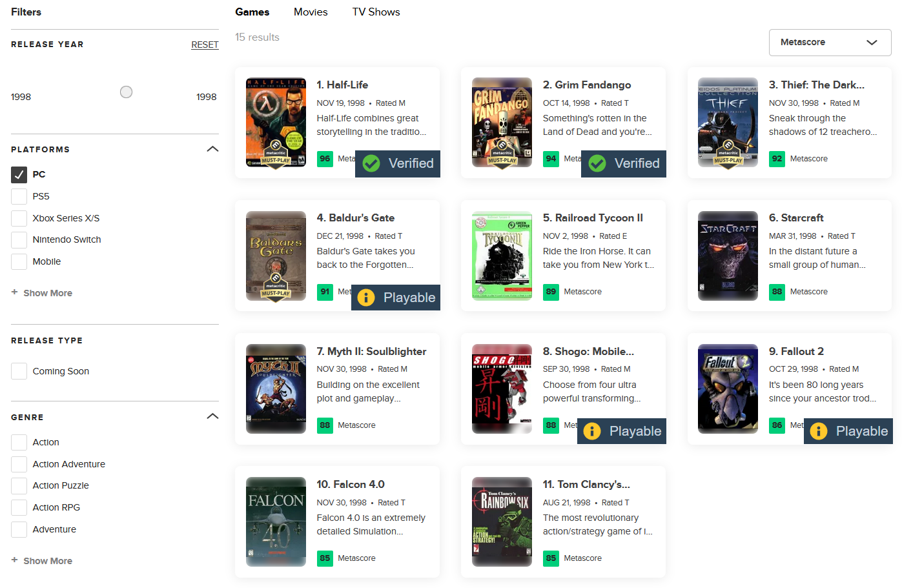The width and height of the screenshot is (902, 588).
Task: Select the Mobile platform checkbox
Action: [x=19, y=261]
